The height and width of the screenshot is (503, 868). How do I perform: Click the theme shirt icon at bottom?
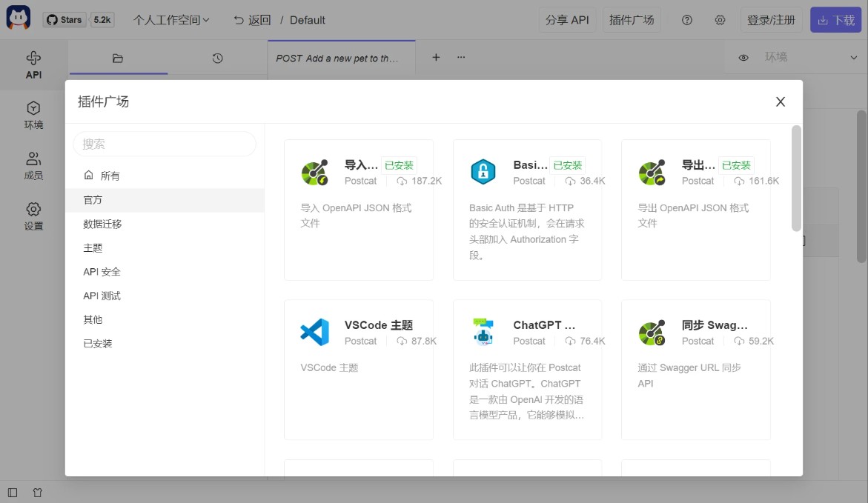click(x=37, y=493)
